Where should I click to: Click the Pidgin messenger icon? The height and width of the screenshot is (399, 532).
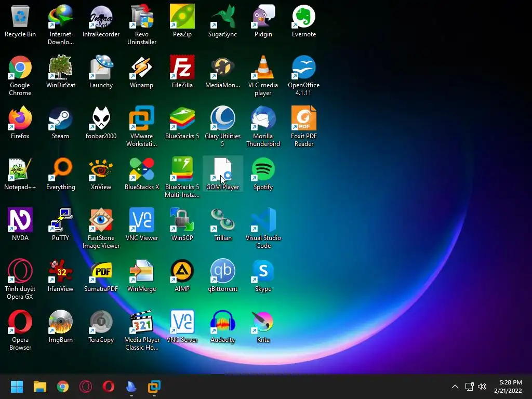263,16
